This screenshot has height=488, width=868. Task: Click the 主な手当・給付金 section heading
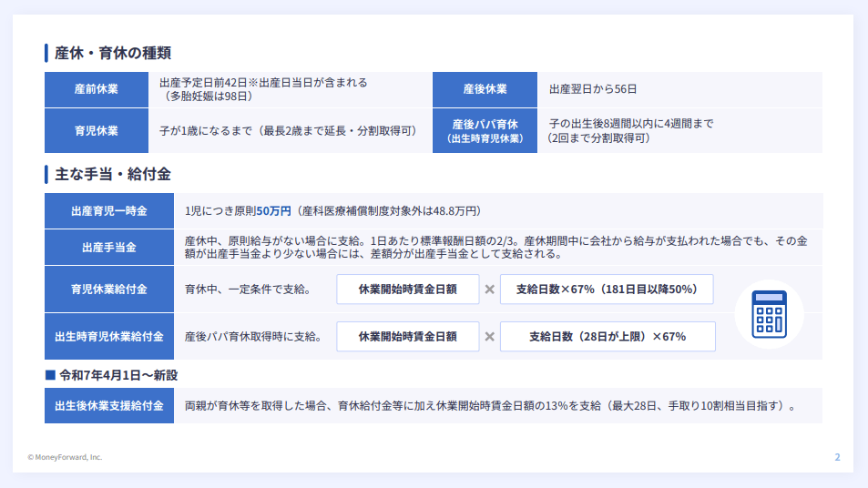112,173
